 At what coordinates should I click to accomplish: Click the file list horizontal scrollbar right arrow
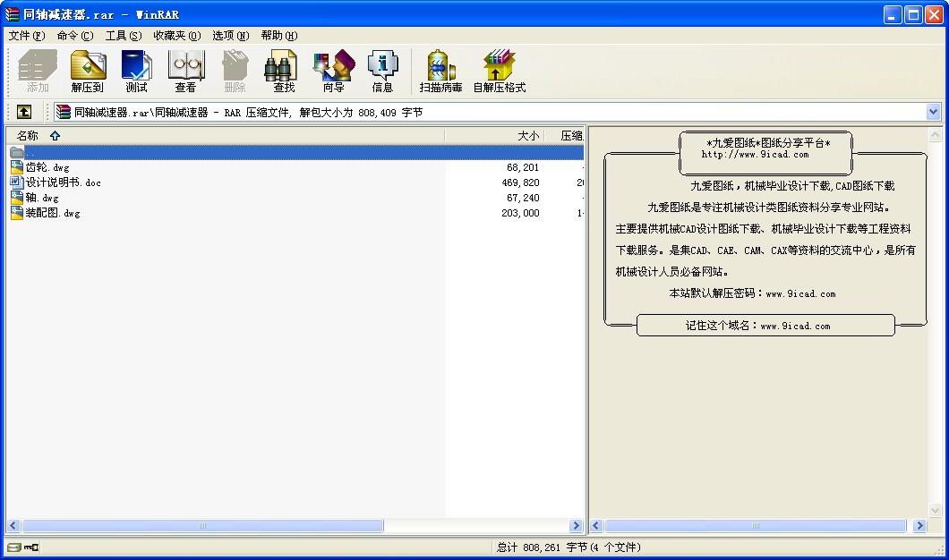(x=576, y=526)
